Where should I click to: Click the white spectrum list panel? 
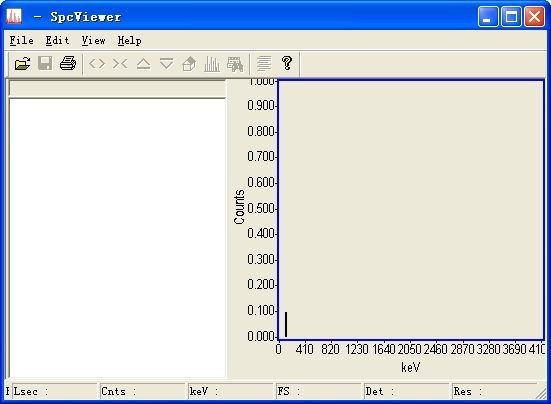[117, 238]
